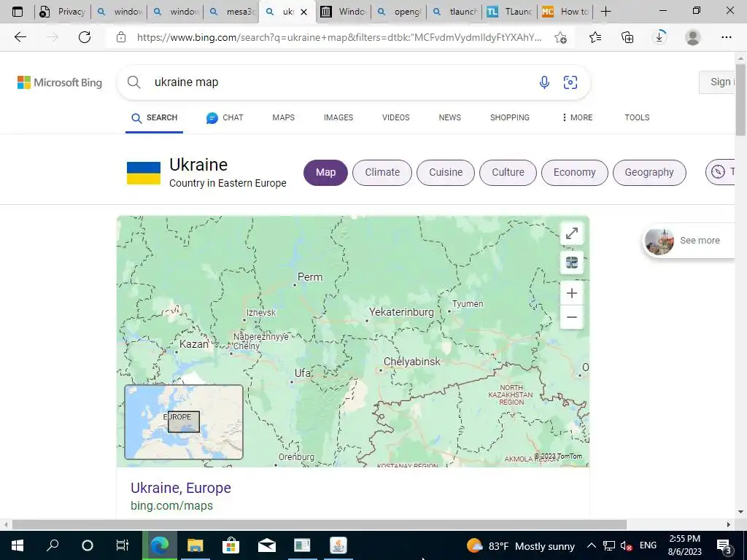
Task: Open Collections icon in toolbar
Action: (x=627, y=37)
